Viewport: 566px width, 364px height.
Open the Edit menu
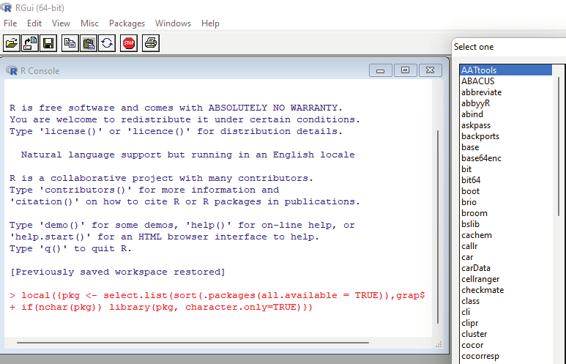(x=34, y=23)
